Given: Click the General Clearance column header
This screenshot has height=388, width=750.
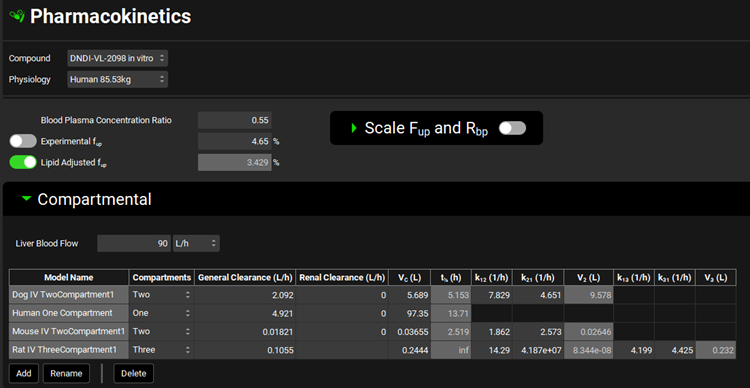Looking at the screenshot, I should (245, 277).
